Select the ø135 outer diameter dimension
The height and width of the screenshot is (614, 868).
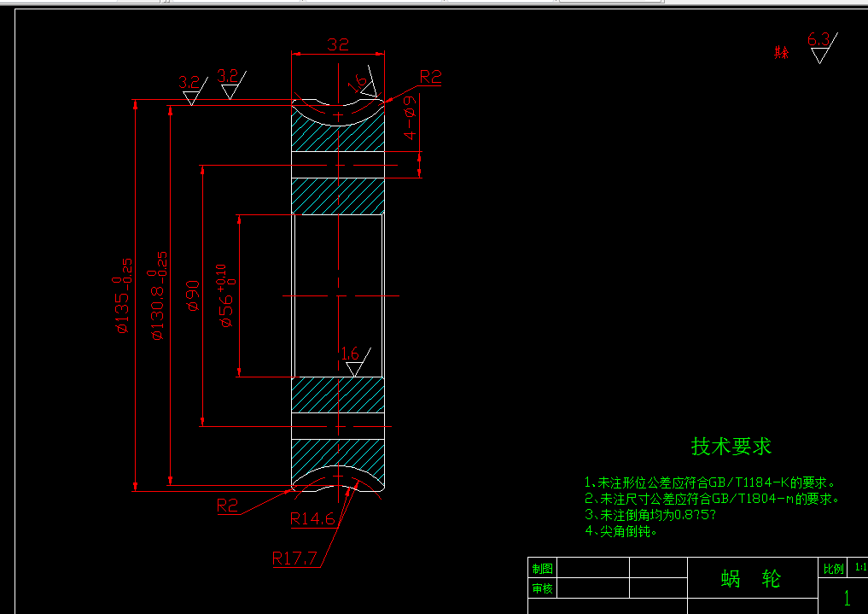[x=124, y=295]
